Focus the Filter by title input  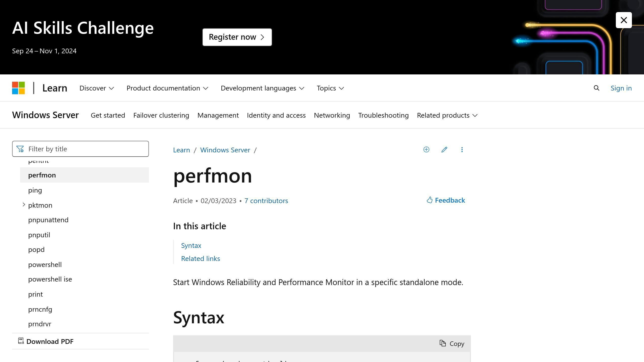[x=80, y=149]
